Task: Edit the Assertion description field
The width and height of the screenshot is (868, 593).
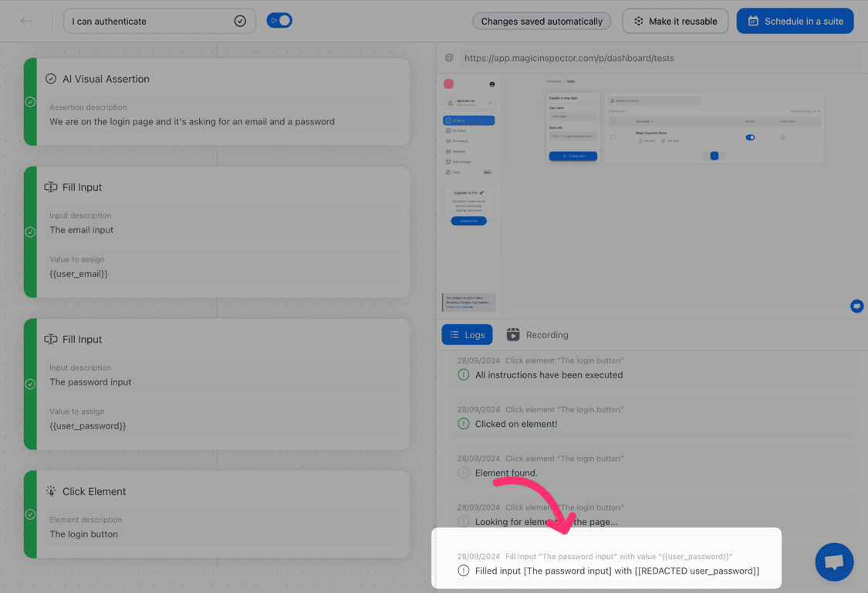Action: point(223,115)
